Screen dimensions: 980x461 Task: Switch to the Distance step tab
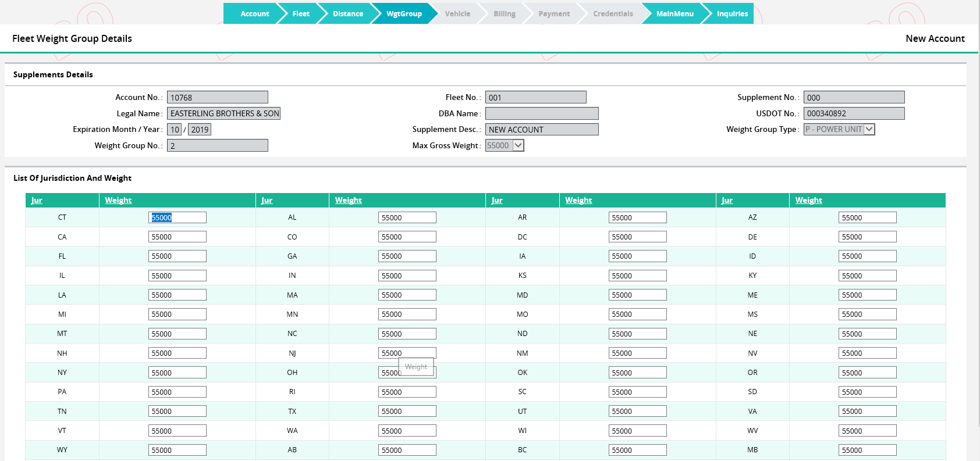pyautogui.click(x=347, y=13)
